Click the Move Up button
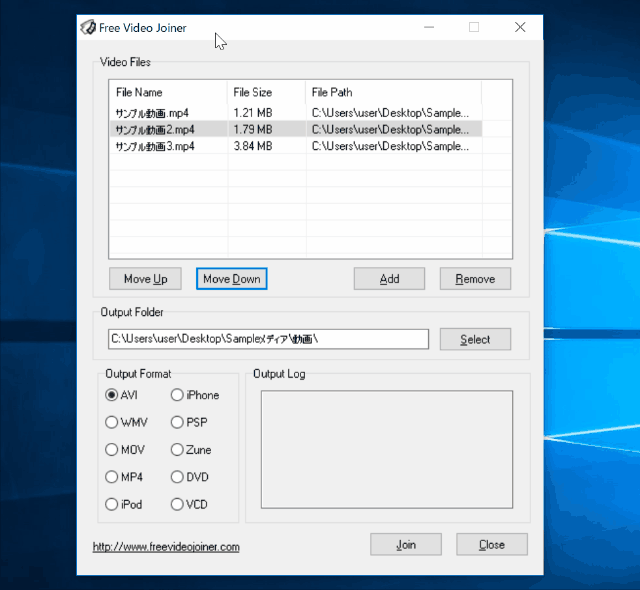Viewport: 640px width, 590px height. point(145,279)
